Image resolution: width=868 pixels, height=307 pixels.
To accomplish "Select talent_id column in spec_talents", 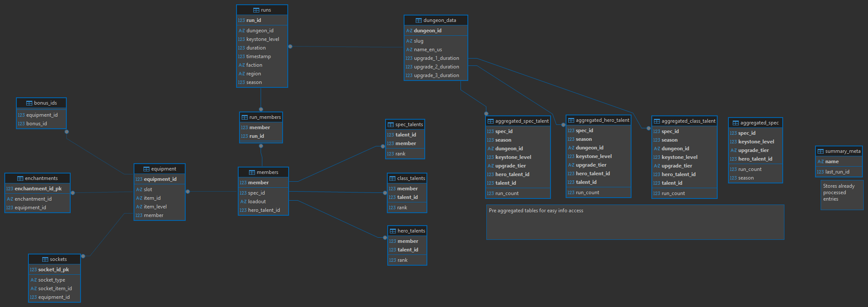I will coord(405,135).
